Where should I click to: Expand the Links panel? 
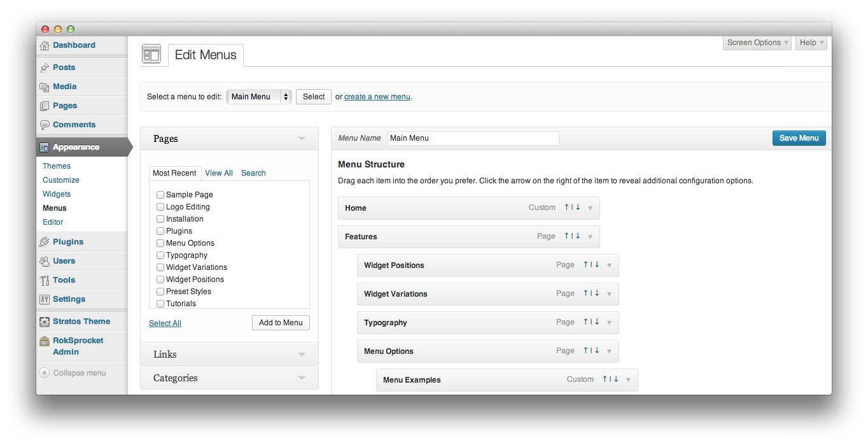pos(302,355)
